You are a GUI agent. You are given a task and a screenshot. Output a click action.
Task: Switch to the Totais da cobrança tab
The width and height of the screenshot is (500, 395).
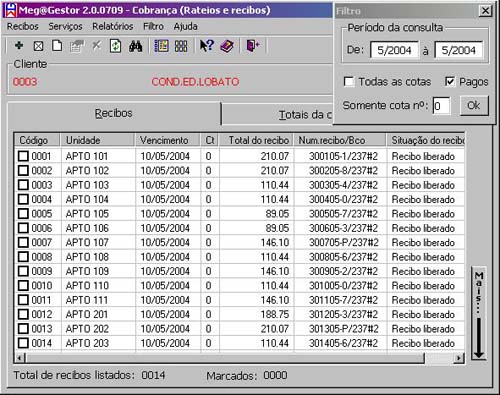(x=277, y=115)
